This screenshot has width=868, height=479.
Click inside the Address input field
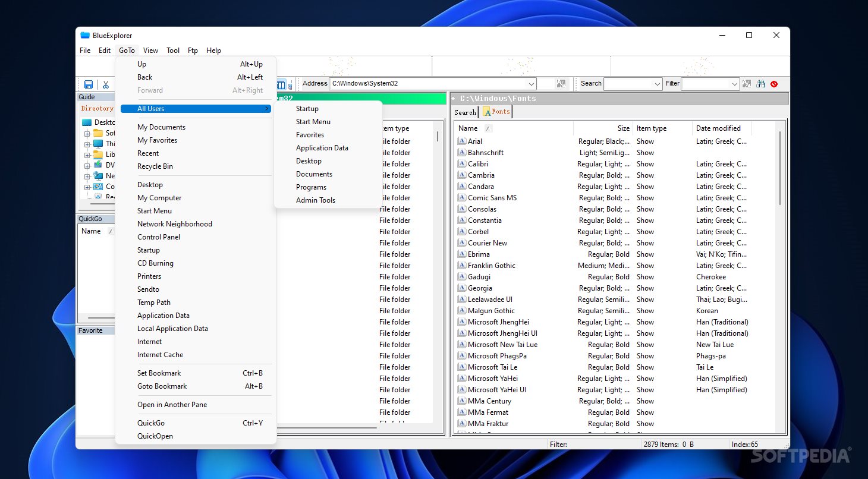pyautogui.click(x=428, y=84)
